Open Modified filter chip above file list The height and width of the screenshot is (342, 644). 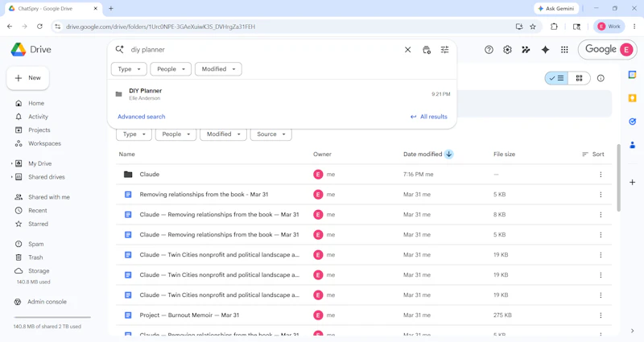coord(223,134)
